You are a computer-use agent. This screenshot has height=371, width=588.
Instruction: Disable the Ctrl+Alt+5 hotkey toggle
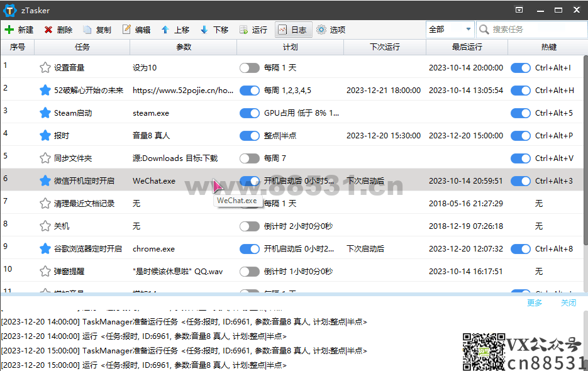coord(521,113)
